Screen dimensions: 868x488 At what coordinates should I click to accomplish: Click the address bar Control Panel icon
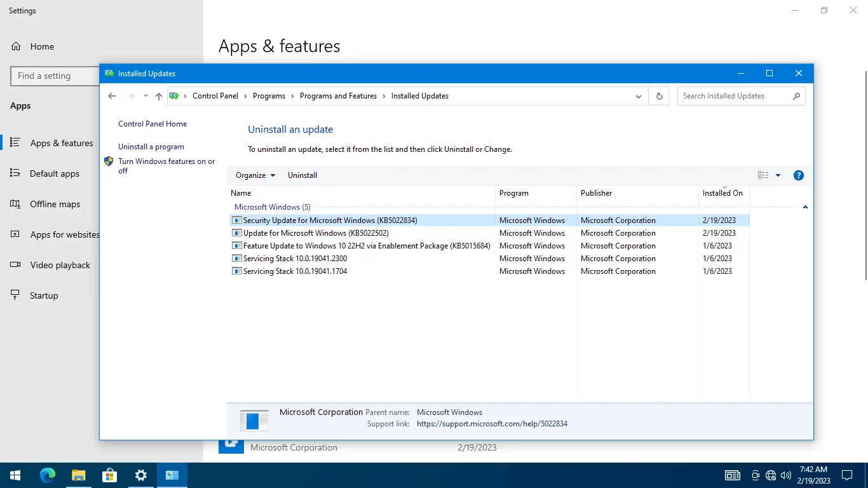[174, 96]
